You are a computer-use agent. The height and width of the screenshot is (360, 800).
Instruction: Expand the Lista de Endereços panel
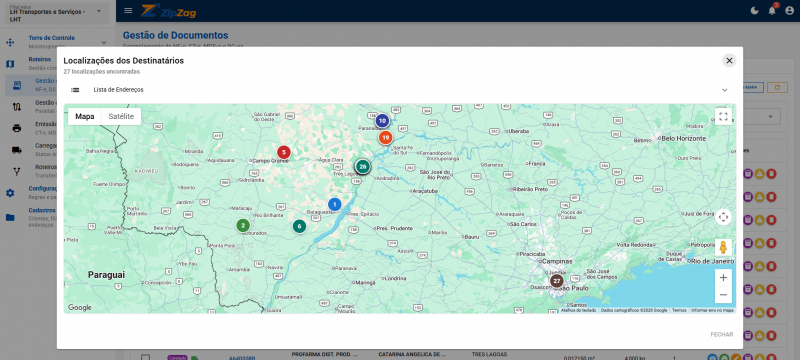coord(399,90)
